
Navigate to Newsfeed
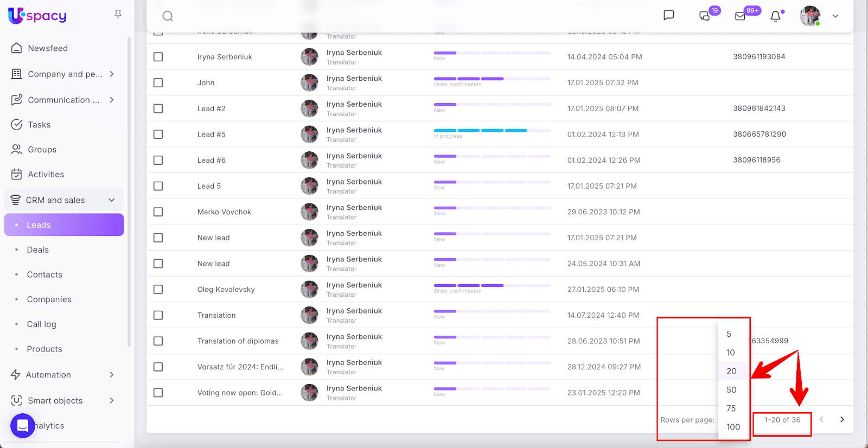48,48
